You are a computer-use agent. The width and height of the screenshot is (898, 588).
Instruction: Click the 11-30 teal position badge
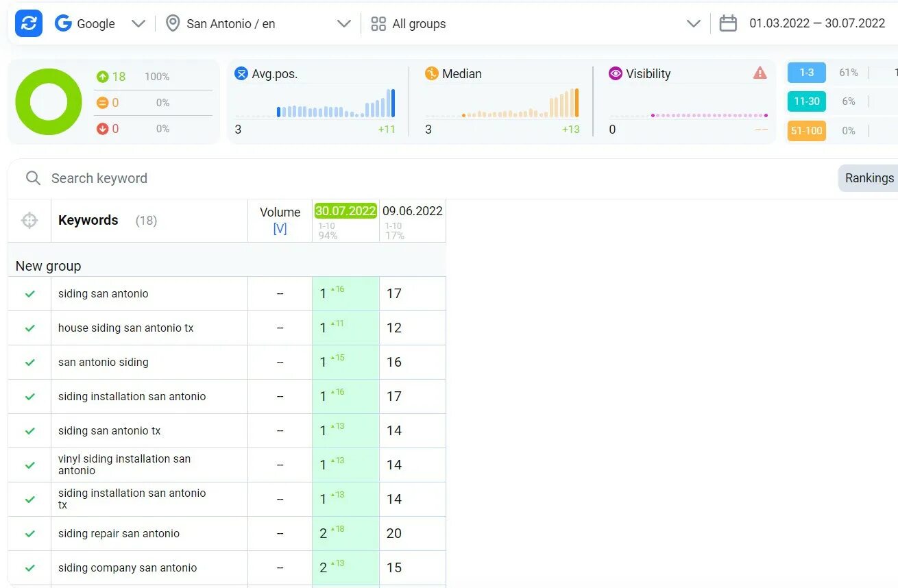point(807,101)
